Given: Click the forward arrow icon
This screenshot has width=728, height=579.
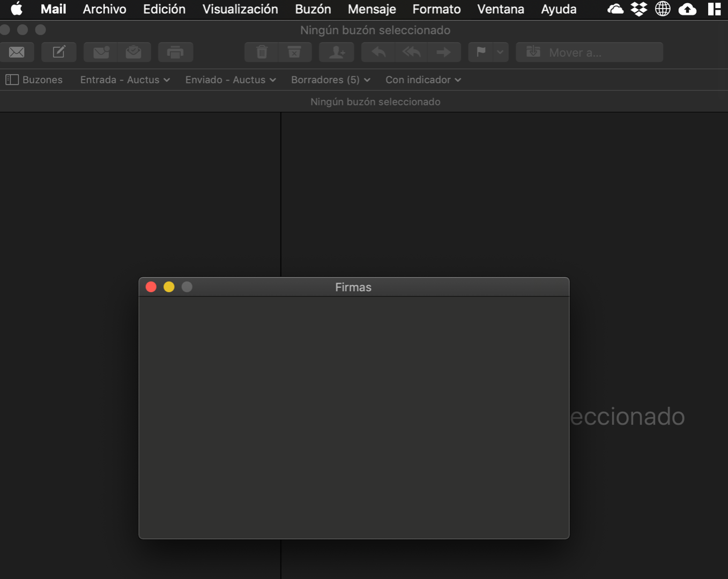Looking at the screenshot, I should [443, 52].
